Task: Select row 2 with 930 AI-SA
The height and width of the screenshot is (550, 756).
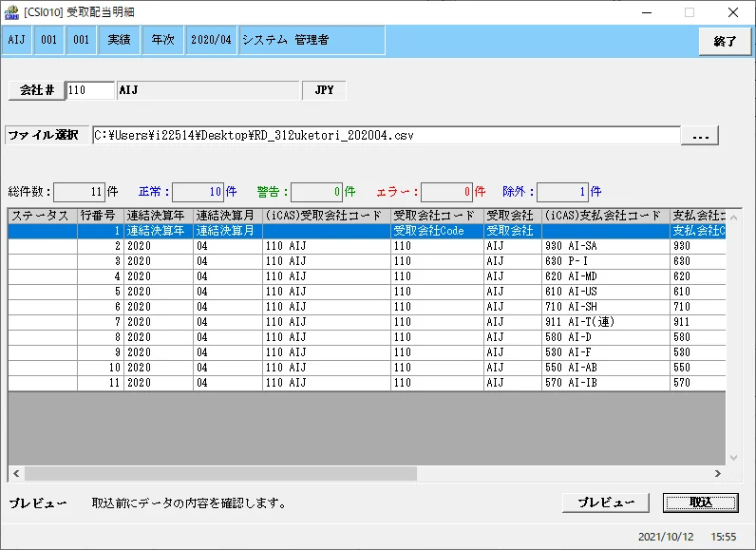Action: click(x=367, y=246)
